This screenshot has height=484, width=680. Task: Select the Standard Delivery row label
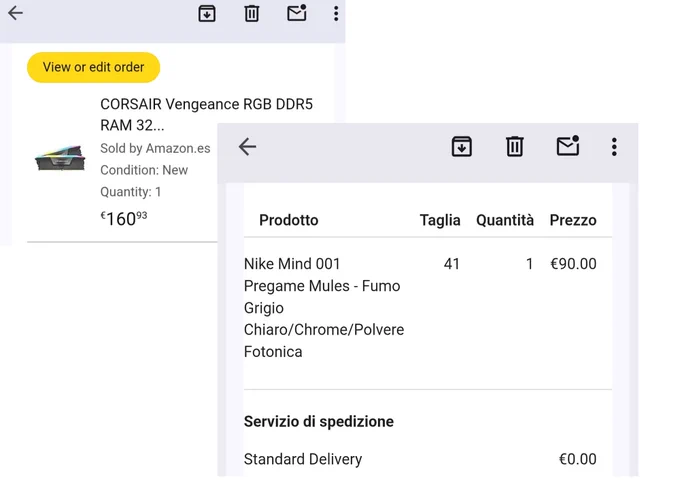[303, 459]
